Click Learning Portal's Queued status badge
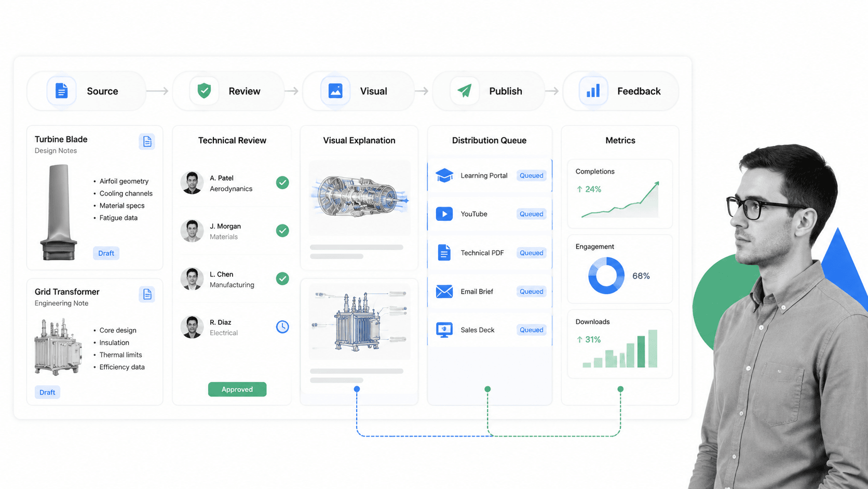This screenshot has height=489, width=868. [x=532, y=176]
